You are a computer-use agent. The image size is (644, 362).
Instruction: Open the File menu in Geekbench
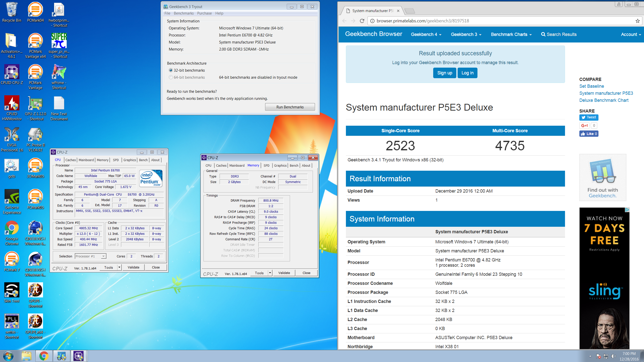coord(167,13)
